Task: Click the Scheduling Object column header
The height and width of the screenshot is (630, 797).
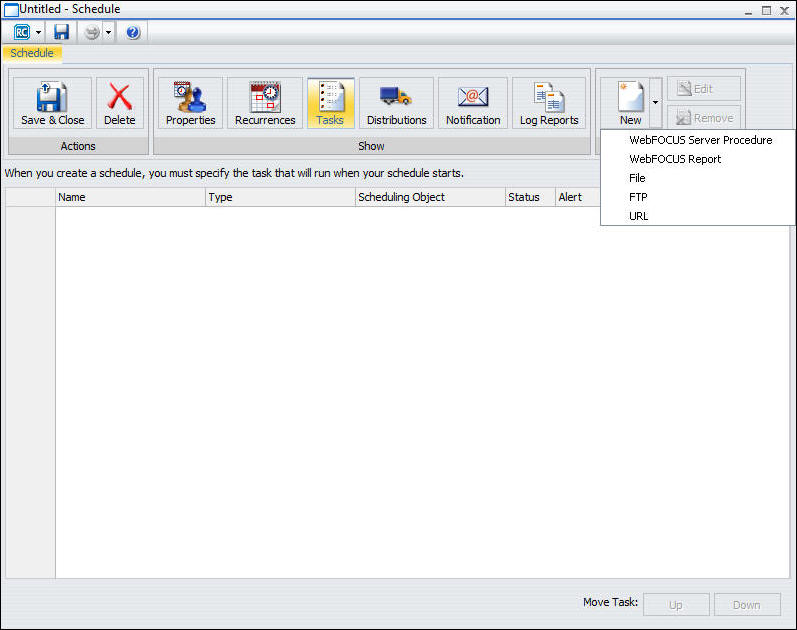Action: [430, 197]
